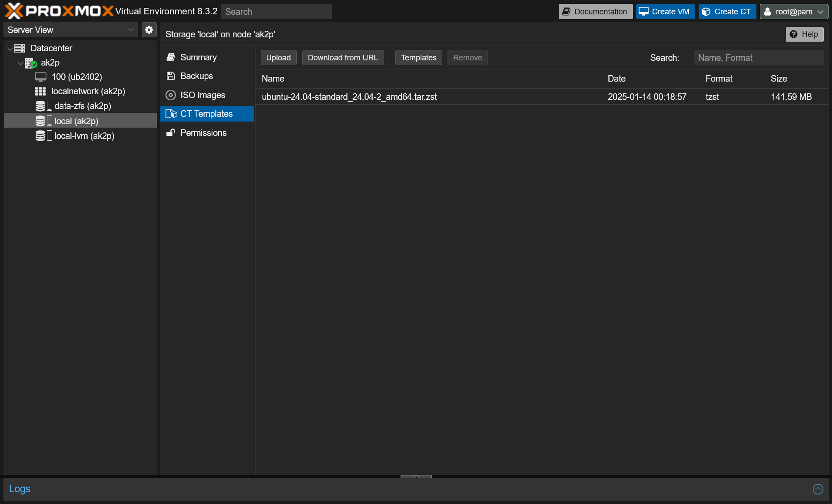Select the ak2p node label
Image resolution: width=832 pixels, height=504 pixels.
[50, 63]
